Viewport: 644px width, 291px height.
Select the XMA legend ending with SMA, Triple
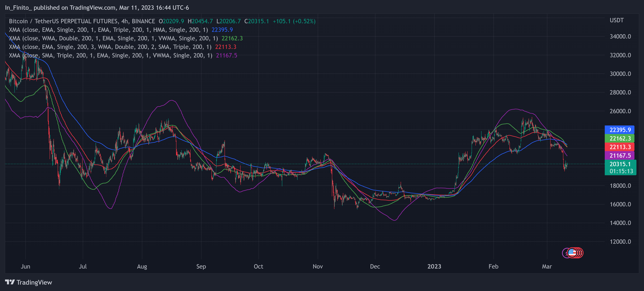(x=110, y=47)
